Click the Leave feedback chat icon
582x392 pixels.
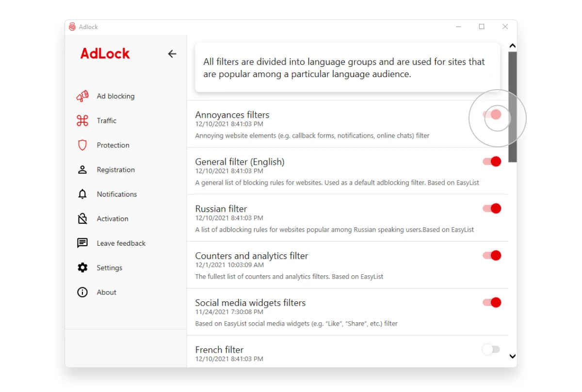(x=82, y=243)
